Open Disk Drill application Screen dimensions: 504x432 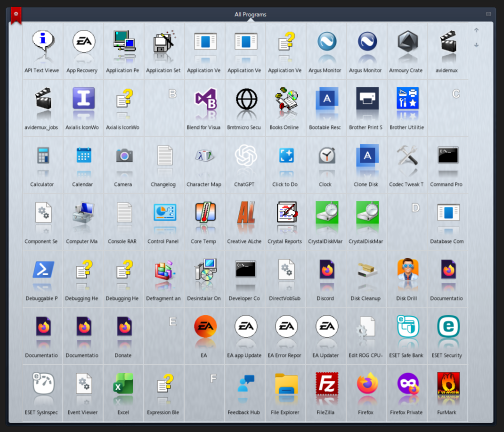[406, 270]
